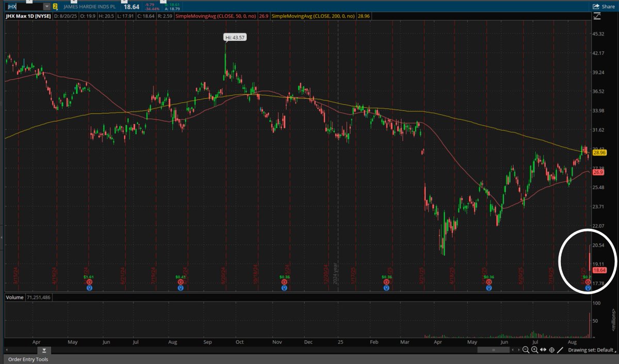This screenshot has width=619, height=364.
Task: Expand the Order Entry Tools panel chevron
Action: pos(44,351)
